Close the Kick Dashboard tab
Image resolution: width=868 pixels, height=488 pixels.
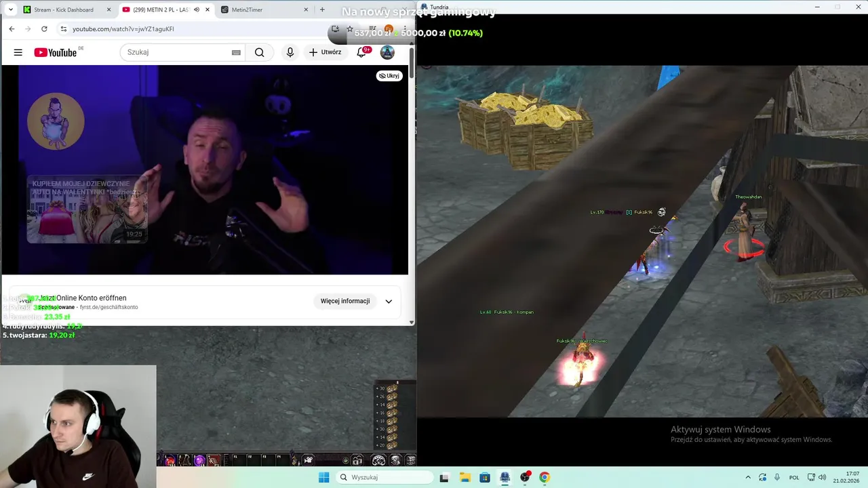tap(108, 9)
